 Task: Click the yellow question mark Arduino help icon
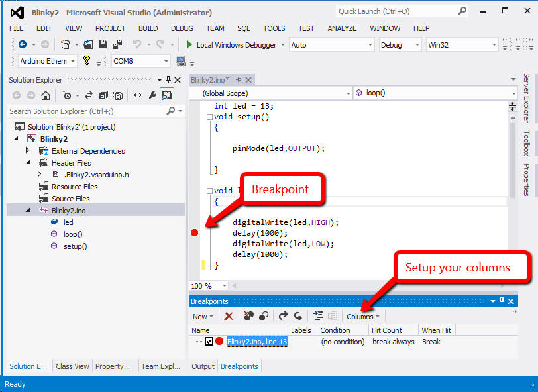point(86,61)
